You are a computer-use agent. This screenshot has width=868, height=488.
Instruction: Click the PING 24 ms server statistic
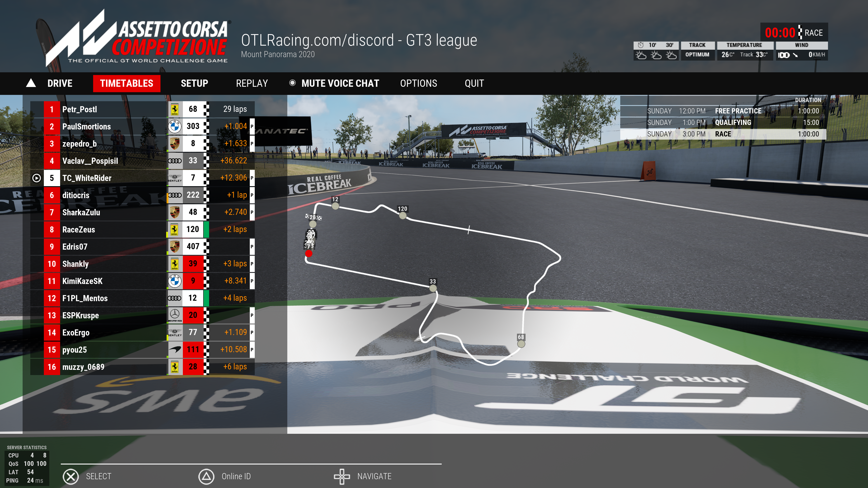(25, 480)
